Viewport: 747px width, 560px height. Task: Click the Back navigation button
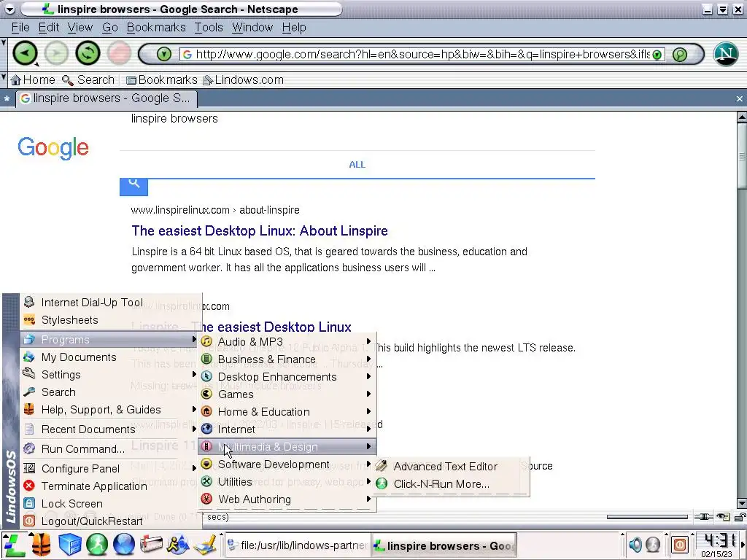(x=24, y=52)
